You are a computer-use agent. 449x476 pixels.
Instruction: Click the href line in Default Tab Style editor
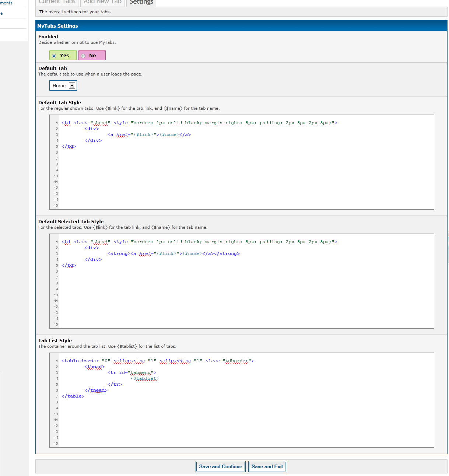pos(149,135)
